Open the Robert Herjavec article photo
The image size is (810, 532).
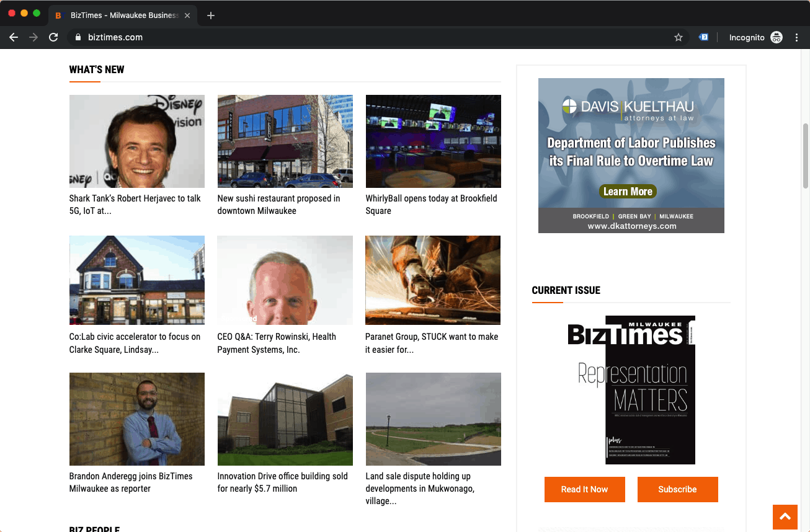[137, 141]
